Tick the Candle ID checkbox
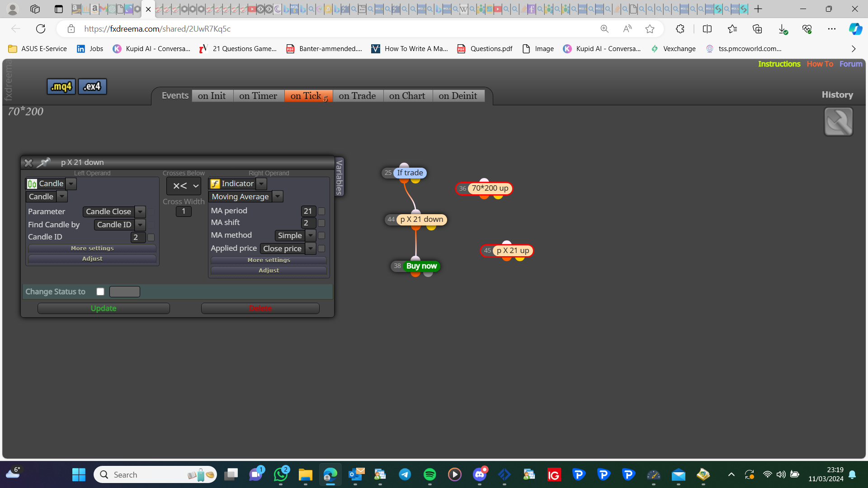This screenshot has height=488, width=868. pyautogui.click(x=151, y=237)
